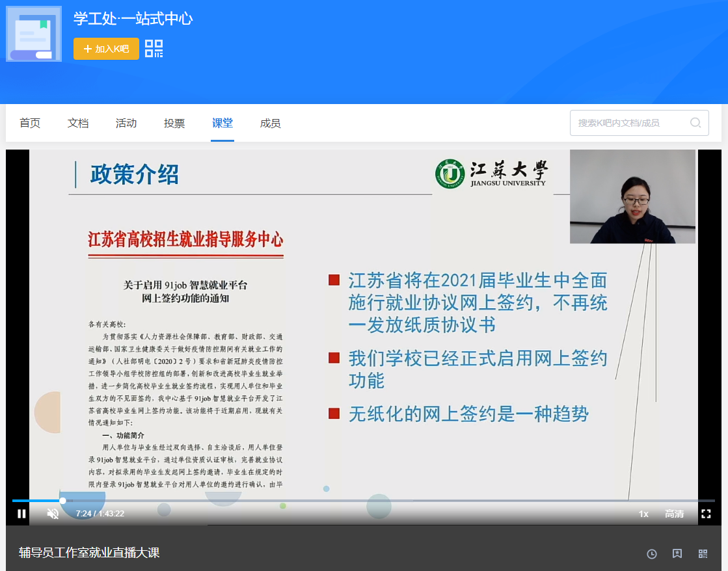Open the 活动 tab
The image size is (728, 571).
[x=126, y=123]
